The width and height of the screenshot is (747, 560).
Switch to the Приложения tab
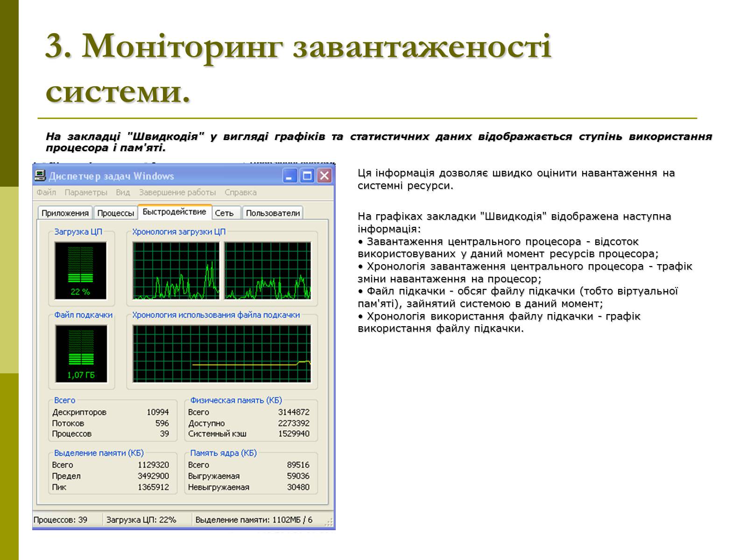point(65,213)
